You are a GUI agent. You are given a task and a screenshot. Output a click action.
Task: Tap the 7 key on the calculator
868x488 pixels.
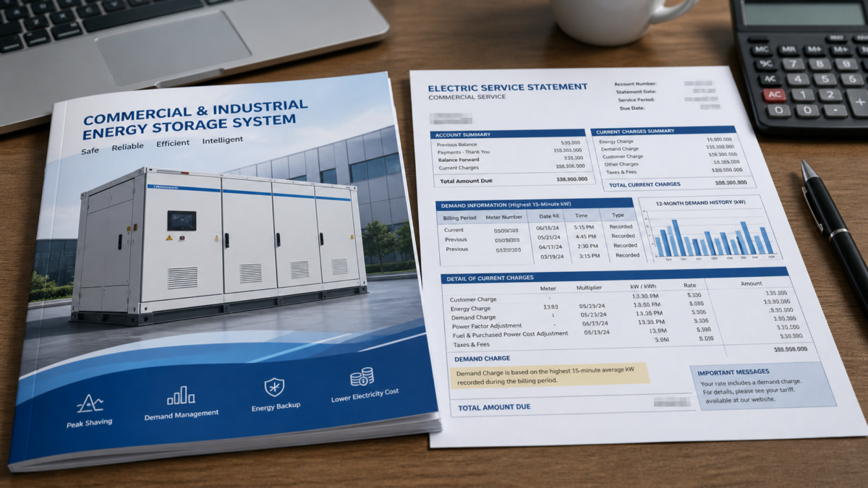[792, 64]
